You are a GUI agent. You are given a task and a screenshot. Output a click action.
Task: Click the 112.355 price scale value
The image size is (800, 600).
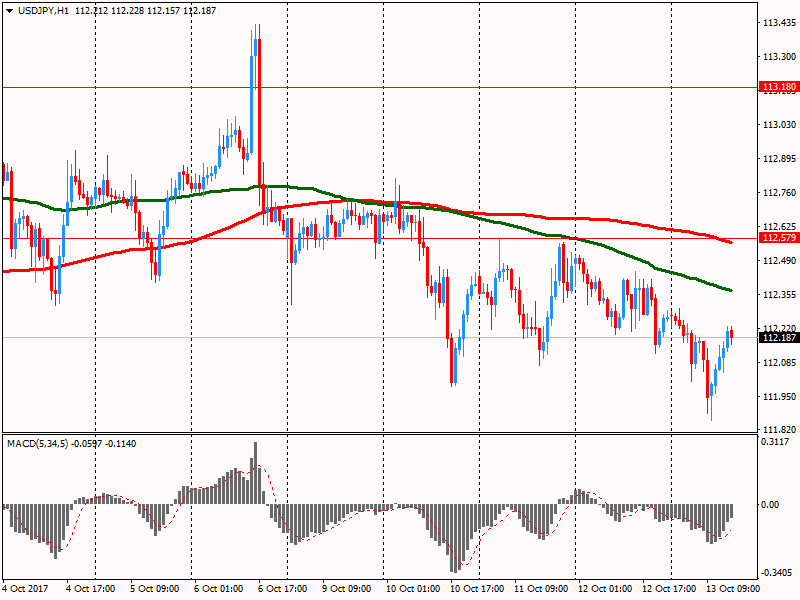pyautogui.click(x=779, y=295)
